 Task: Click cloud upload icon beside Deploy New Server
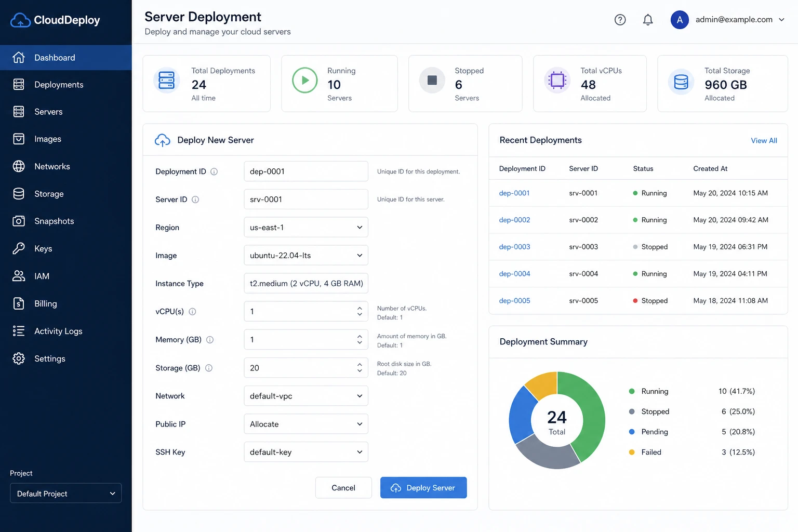[162, 140]
